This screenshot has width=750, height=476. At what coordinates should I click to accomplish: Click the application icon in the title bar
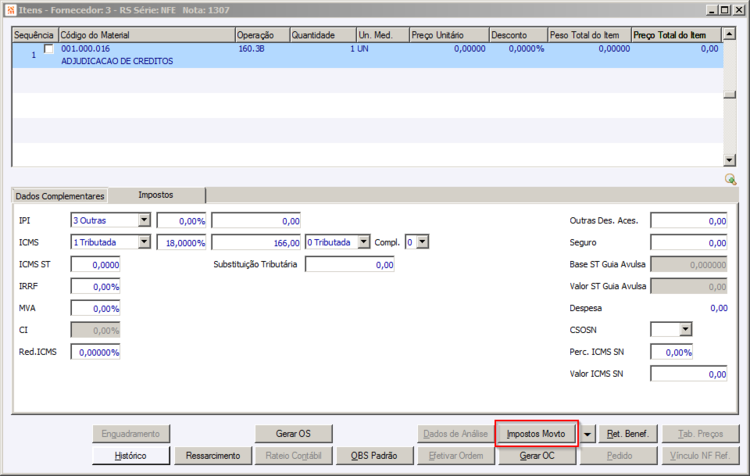point(11,10)
